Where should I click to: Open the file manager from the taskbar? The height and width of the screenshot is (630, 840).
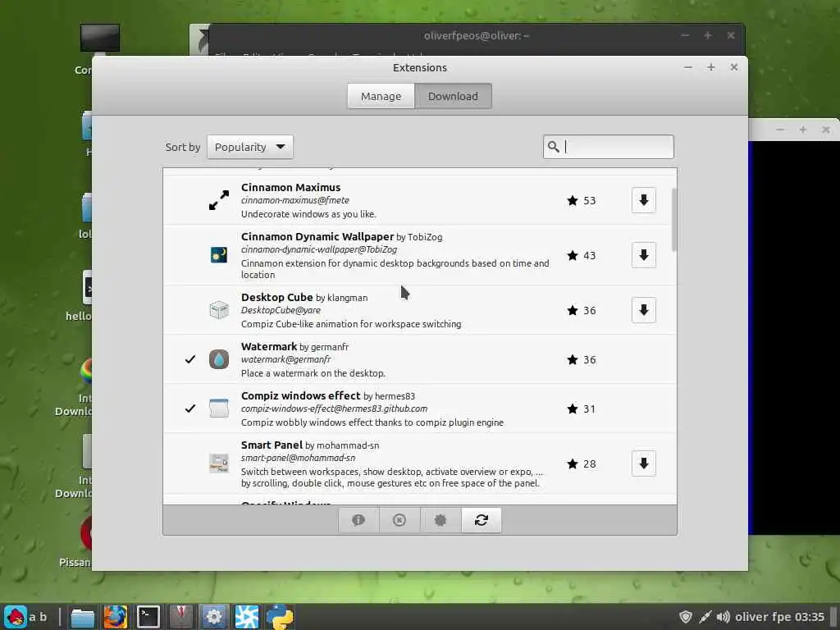83,617
